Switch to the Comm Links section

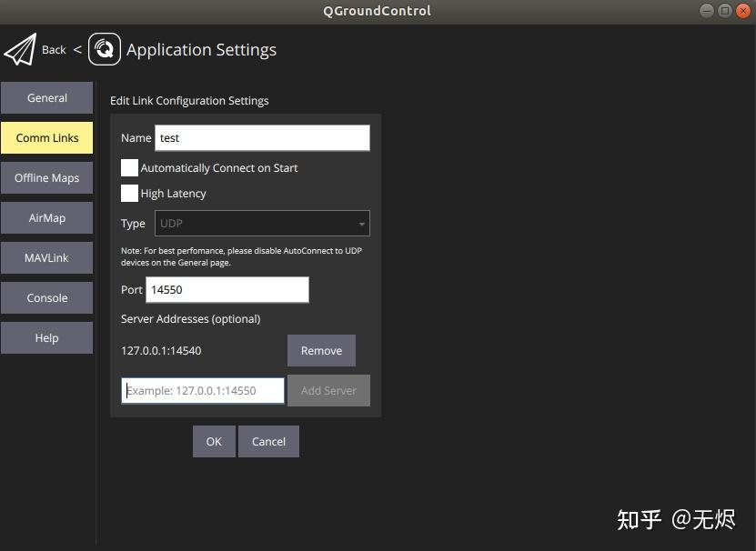pyautogui.click(x=46, y=137)
